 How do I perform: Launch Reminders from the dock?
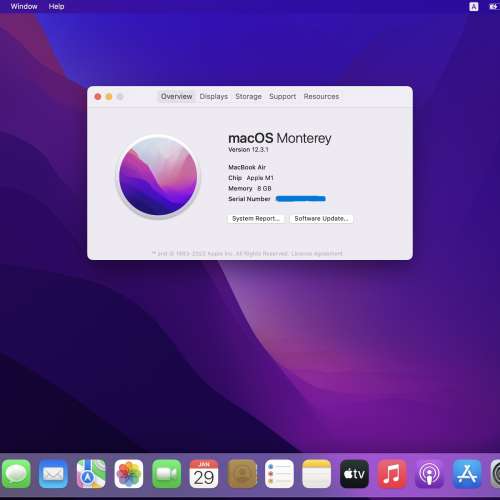tap(279, 474)
